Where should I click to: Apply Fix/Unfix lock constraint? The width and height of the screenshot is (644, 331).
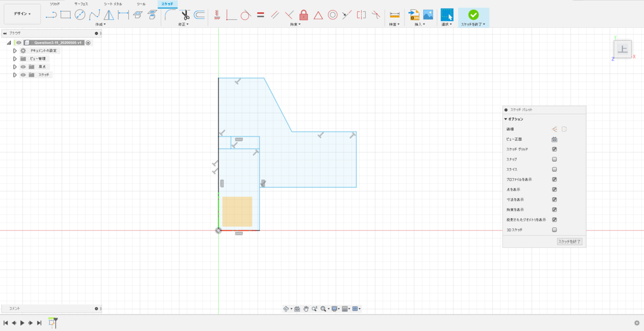[304, 15]
